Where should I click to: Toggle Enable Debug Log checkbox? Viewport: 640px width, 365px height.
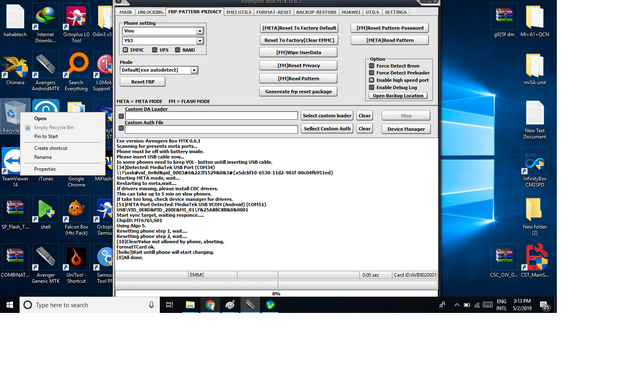[x=371, y=87]
